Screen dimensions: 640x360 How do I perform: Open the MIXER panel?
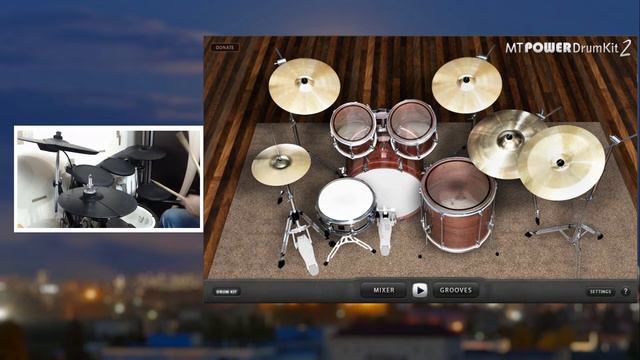tap(384, 290)
